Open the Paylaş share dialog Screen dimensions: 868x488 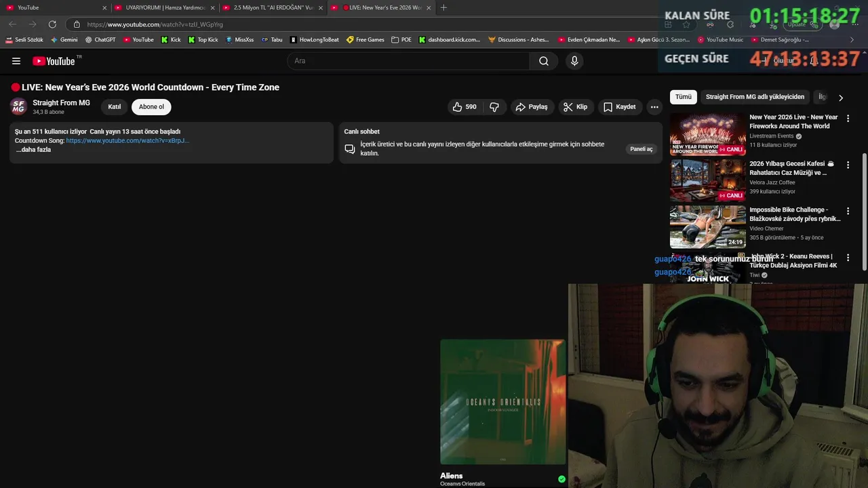coord(531,107)
